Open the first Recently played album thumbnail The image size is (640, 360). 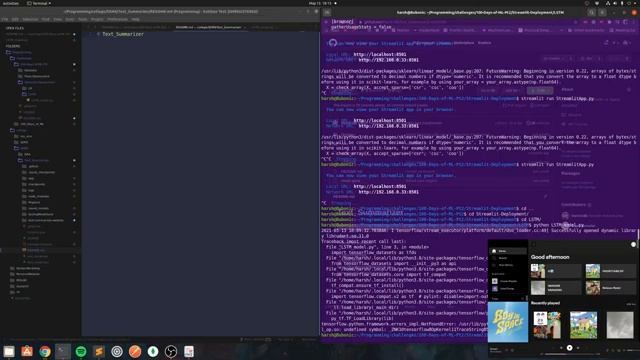(x=547, y=325)
